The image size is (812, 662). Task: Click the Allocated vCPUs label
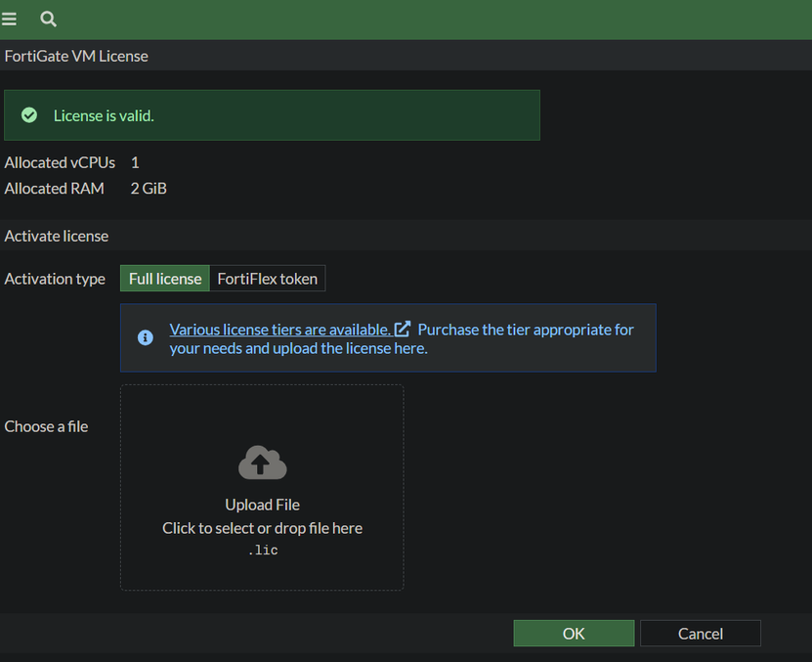60,162
